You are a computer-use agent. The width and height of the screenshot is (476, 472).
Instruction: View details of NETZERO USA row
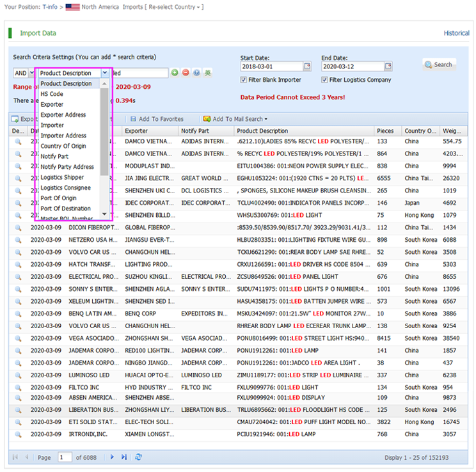[x=18, y=240]
